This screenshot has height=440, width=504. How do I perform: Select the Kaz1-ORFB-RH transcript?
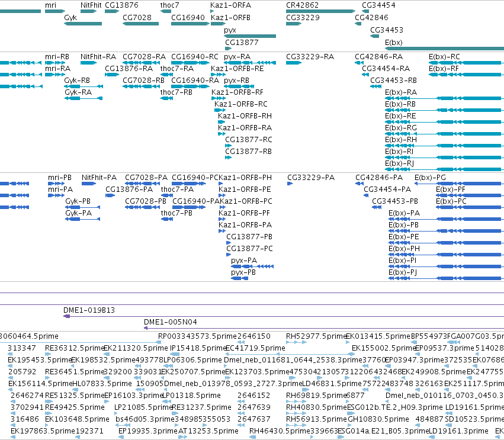(221, 122)
